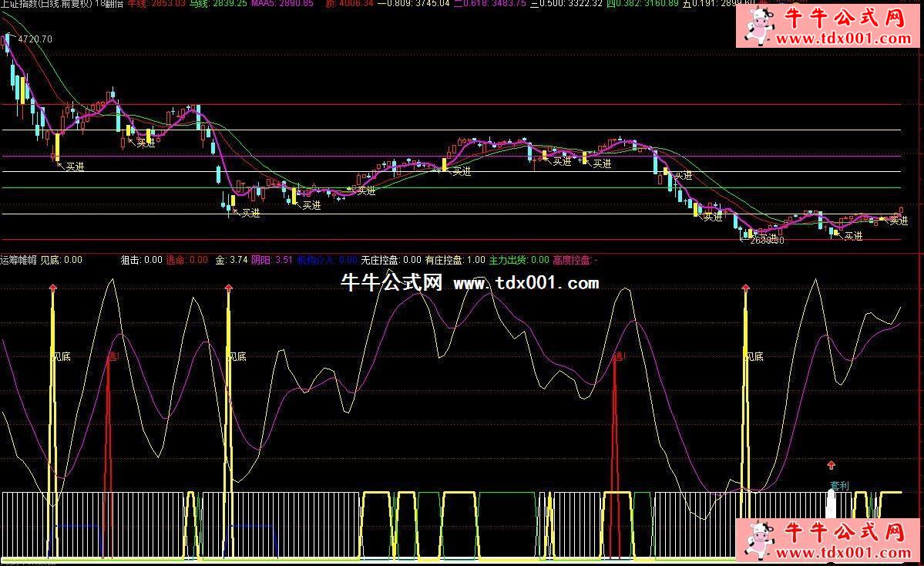Click the 上证指数(日线,前复权) chart title
Viewport: 924px width, 566px height.
coord(46,4)
